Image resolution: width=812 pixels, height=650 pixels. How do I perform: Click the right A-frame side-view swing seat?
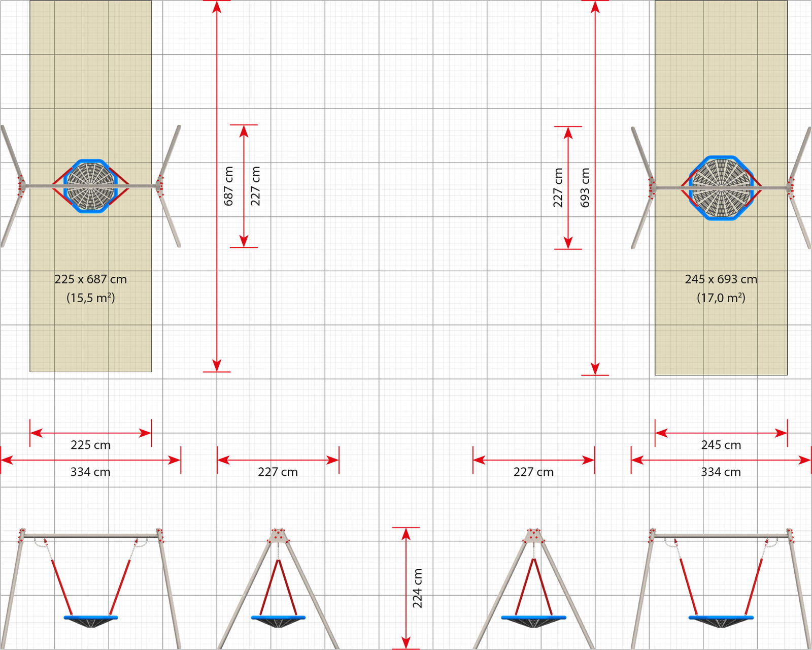(533, 619)
